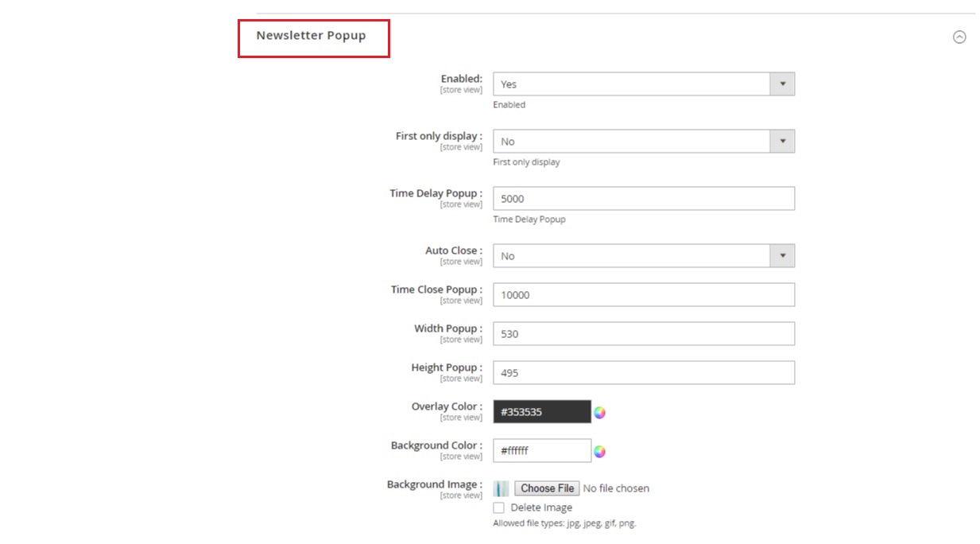The width and height of the screenshot is (980, 544).
Task: Open the Enabled dropdown
Action: 643,84
